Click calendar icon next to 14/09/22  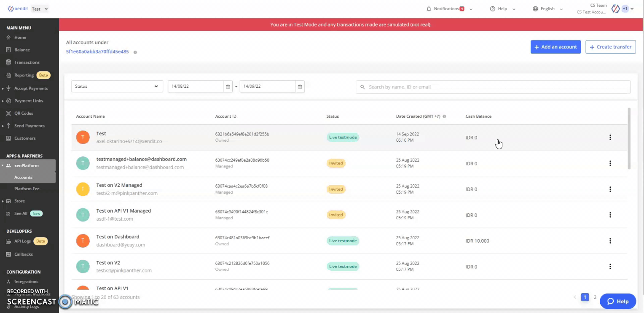(300, 86)
